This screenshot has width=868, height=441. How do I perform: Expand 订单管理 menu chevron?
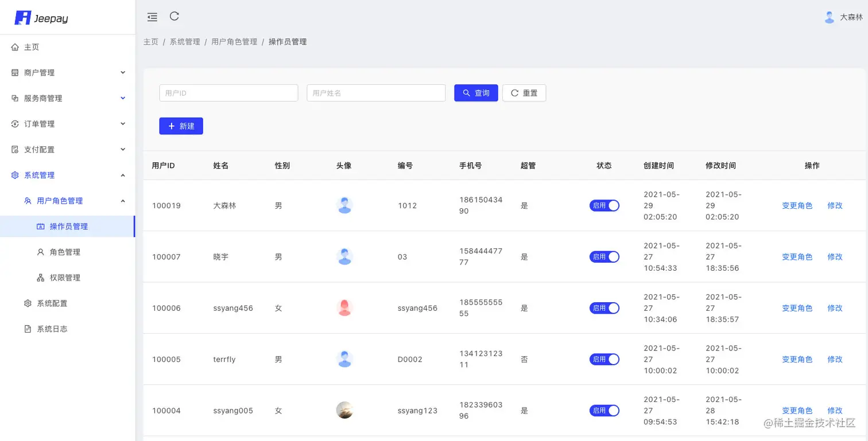click(x=123, y=123)
